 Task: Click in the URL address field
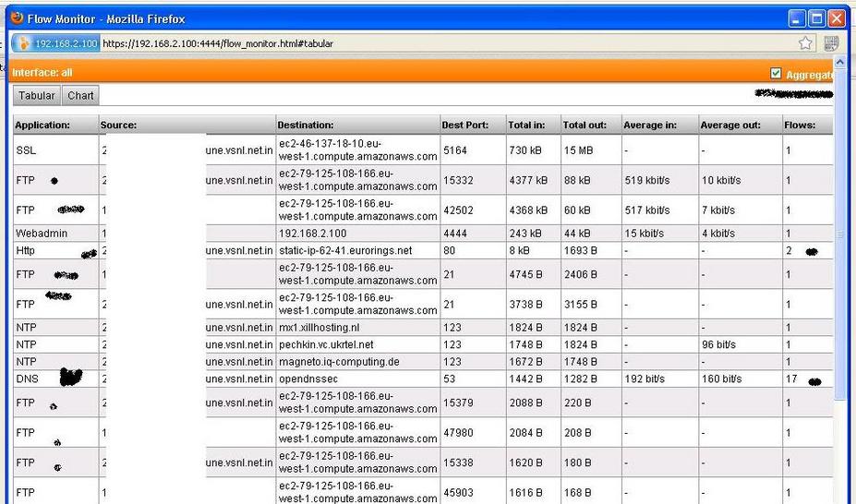pyautogui.click(x=443, y=43)
